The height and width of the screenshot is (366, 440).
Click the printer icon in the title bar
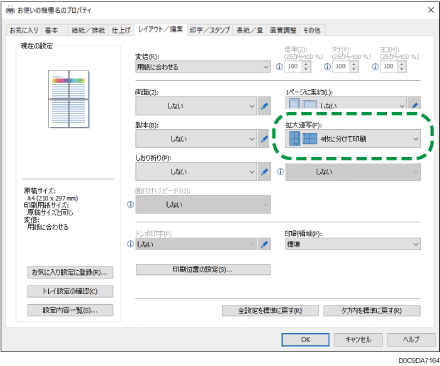[10, 10]
